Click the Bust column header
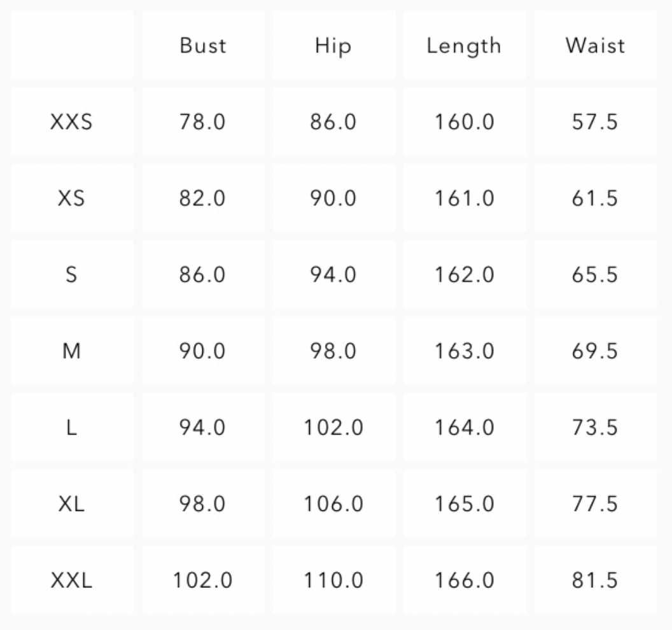The width and height of the screenshot is (672, 630). (x=202, y=46)
